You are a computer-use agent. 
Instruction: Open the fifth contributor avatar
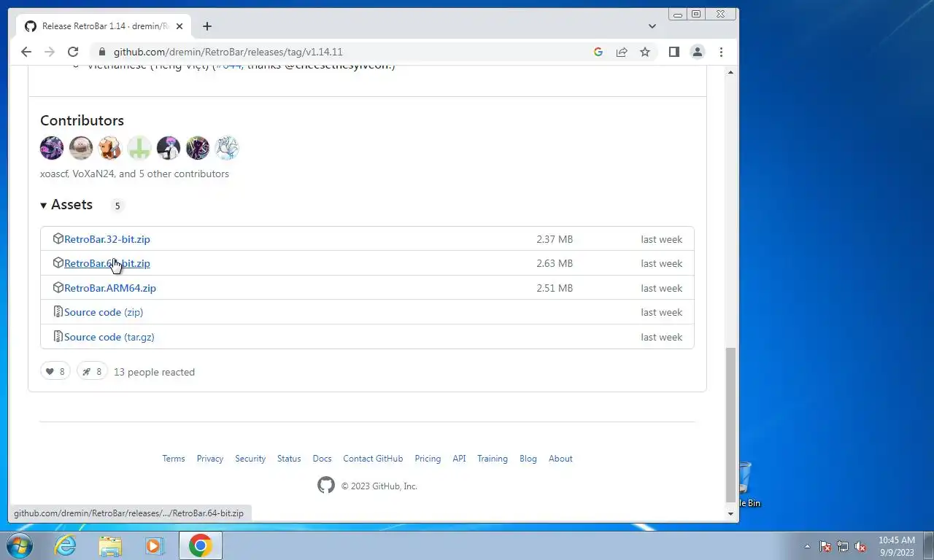(169, 148)
